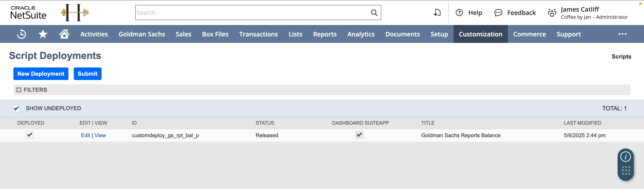Open the Setup menu
Viewport: 644px width, 189px height.
439,34
